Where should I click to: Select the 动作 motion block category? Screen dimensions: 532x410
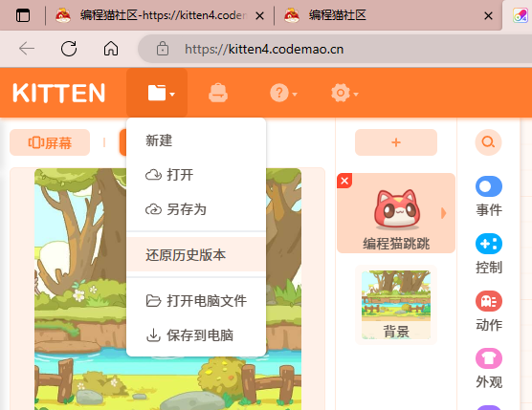coord(489,311)
